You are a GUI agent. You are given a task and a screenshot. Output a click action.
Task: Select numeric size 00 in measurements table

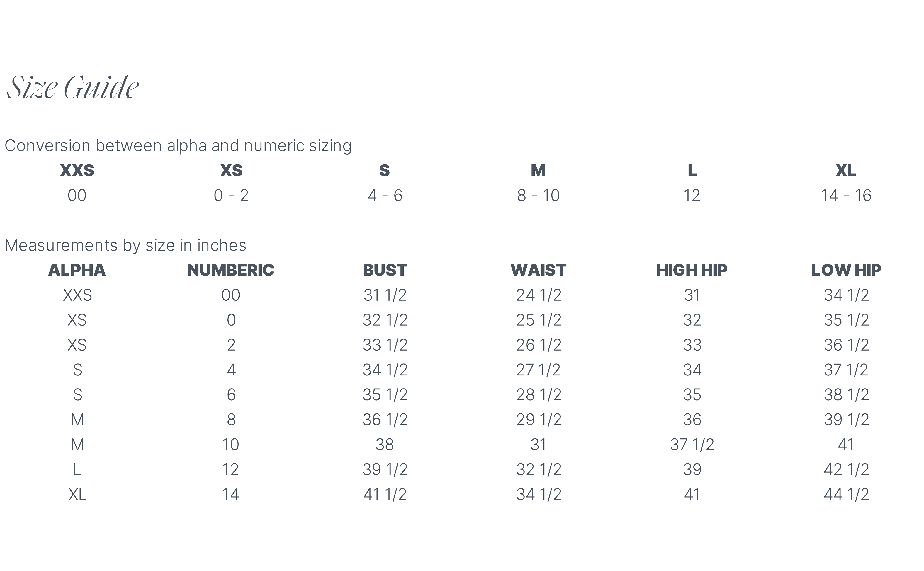(x=231, y=295)
